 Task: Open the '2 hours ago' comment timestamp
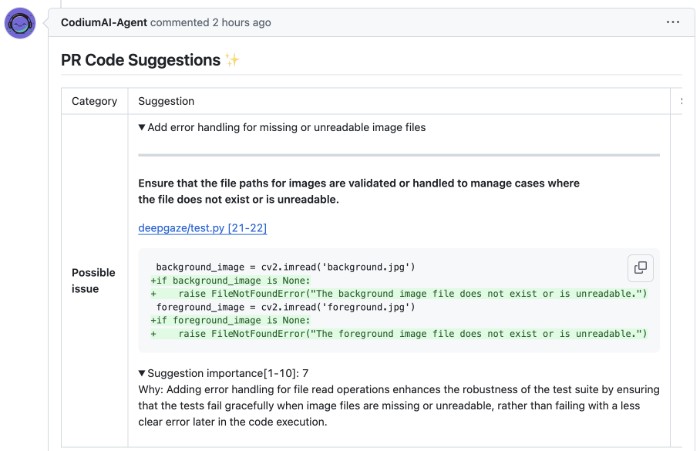click(x=242, y=22)
